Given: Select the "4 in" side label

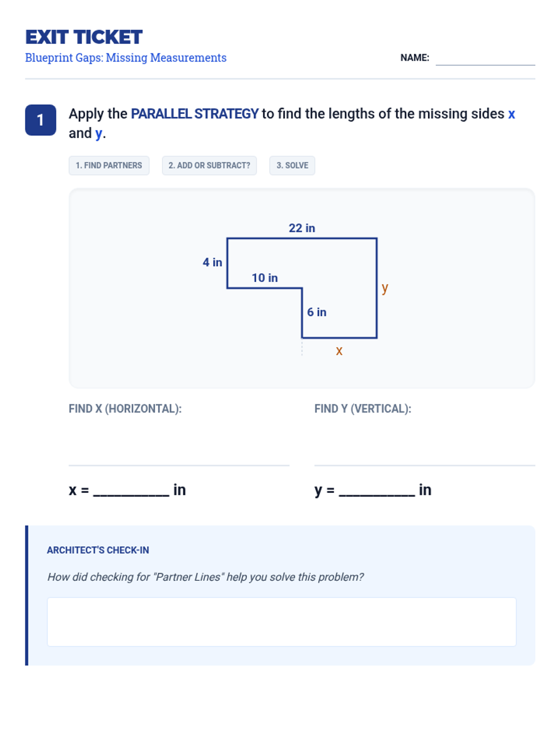Looking at the screenshot, I should (212, 262).
